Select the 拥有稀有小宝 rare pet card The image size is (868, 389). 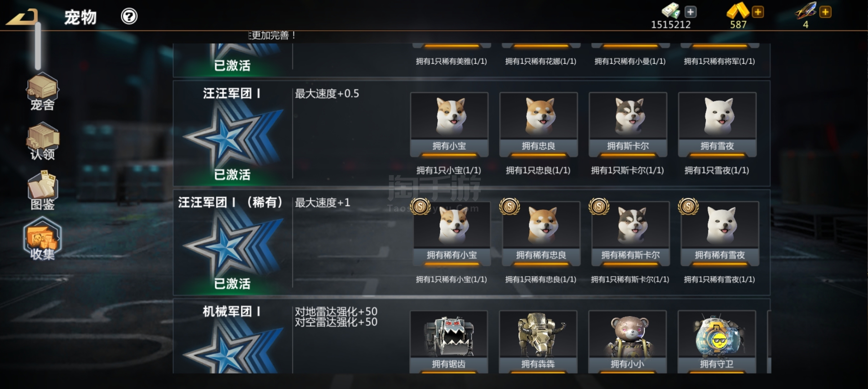click(x=452, y=234)
